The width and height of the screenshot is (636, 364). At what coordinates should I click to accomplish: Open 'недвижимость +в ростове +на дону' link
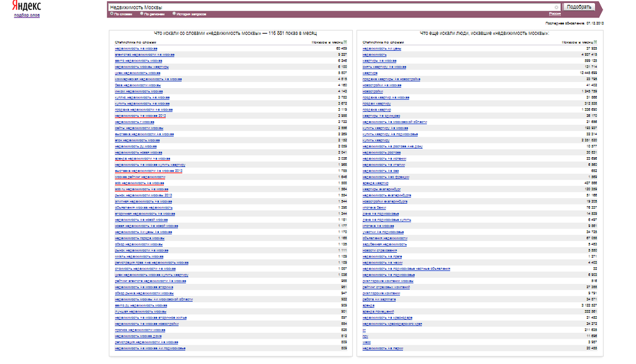click(x=393, y=147)
